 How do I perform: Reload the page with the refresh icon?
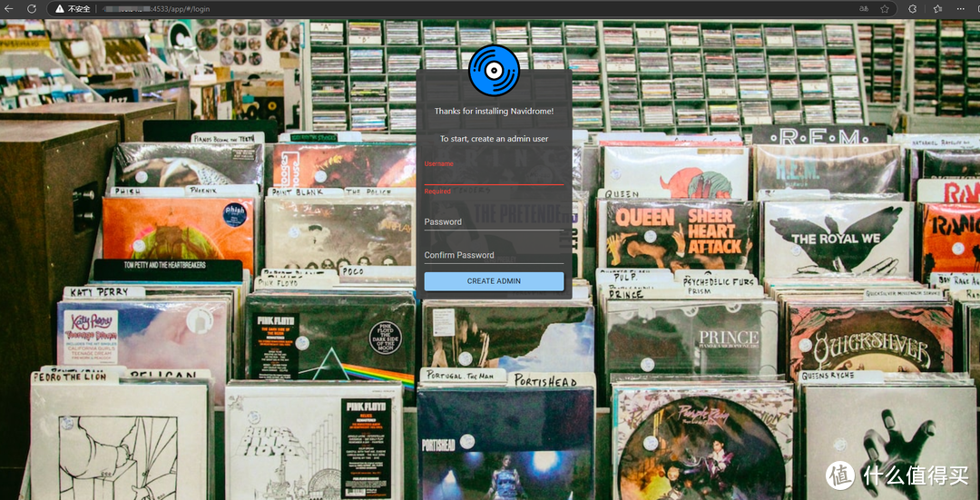(31, 9)
